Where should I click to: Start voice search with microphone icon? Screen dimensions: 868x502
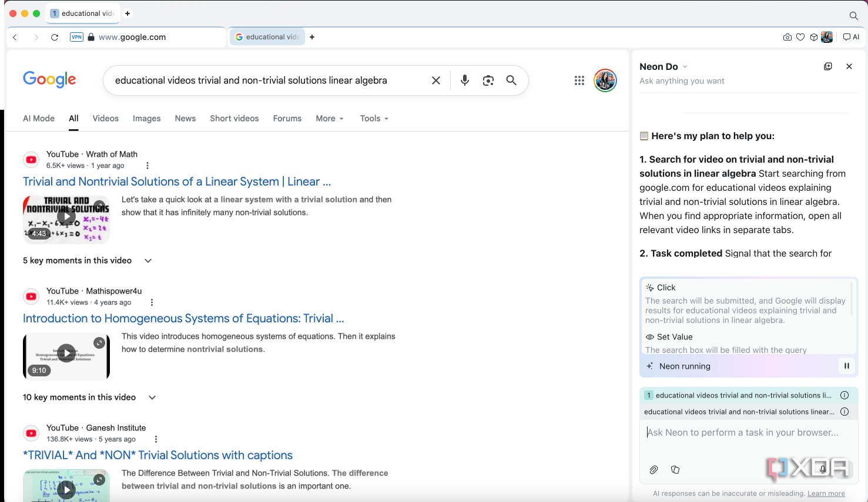pos(464,80)
